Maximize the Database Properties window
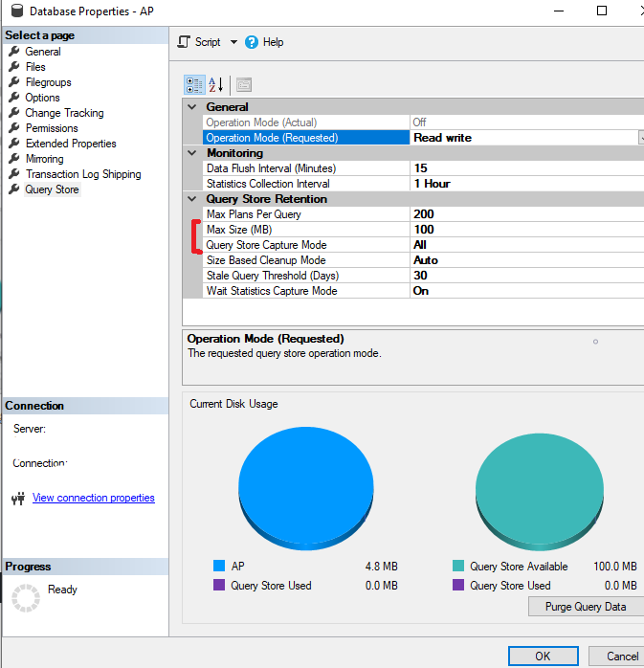This screenshot has width=644, height=668. point(602,11)
